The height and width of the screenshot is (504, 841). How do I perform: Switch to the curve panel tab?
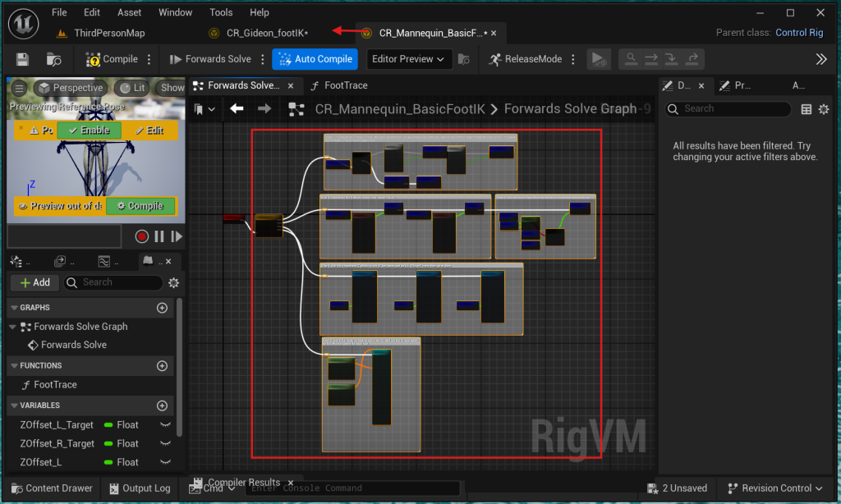click(x=108, y=262)
